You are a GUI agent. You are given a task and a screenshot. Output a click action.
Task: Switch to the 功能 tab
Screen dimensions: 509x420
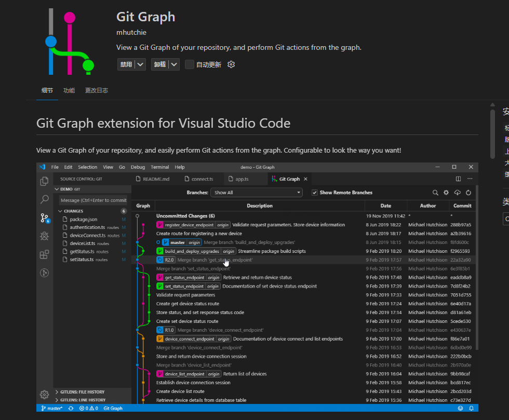pyautogui.click(x=69, y=90)
